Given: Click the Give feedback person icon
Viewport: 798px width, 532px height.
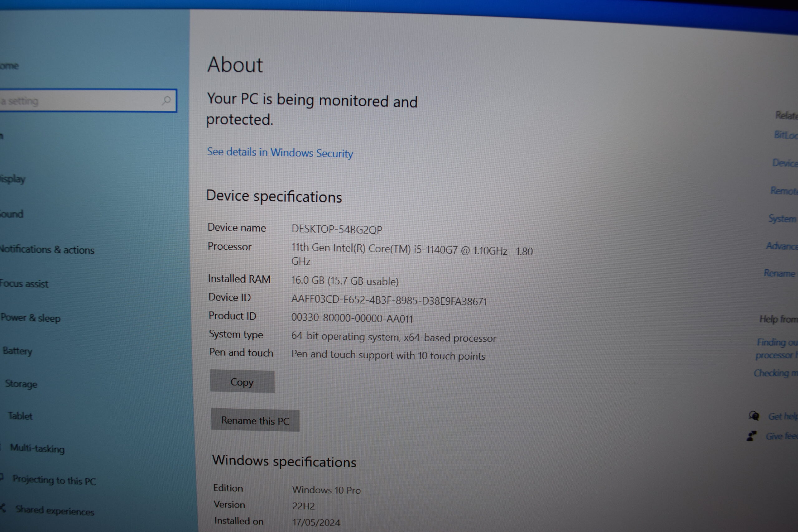Looking at the screenshot, I should point(752,436).
